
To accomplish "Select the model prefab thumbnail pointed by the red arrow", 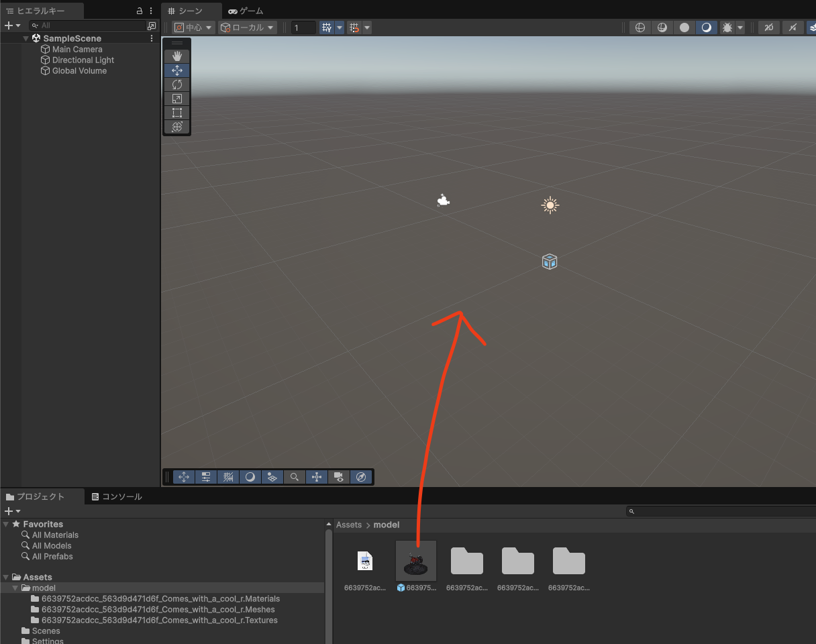I will (416, 561).
